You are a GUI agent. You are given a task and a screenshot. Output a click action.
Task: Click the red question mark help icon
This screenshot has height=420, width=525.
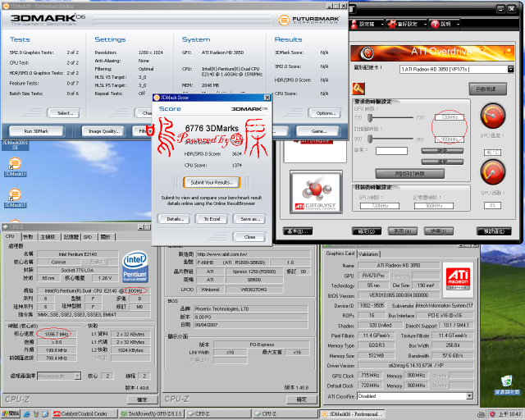435,24
